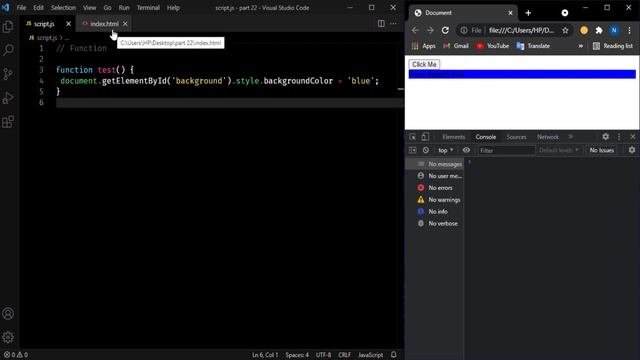
Task: Open the Search view in activity bar
Action: 8,50
